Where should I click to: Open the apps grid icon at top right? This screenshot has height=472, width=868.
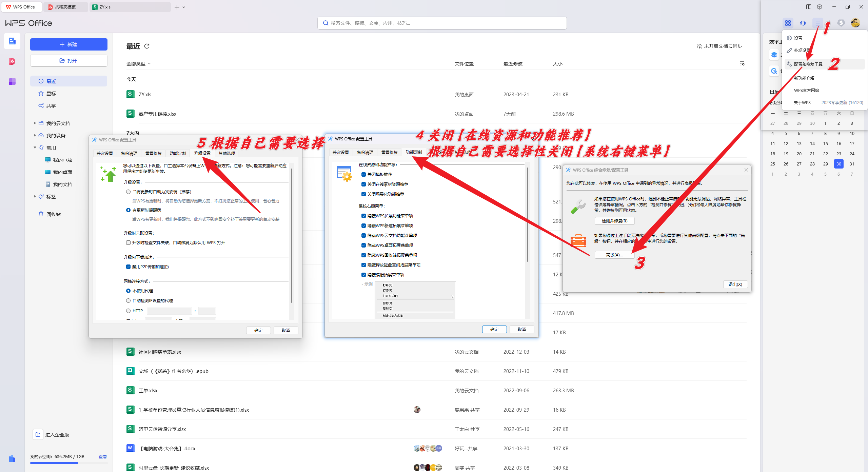(788, 23)
